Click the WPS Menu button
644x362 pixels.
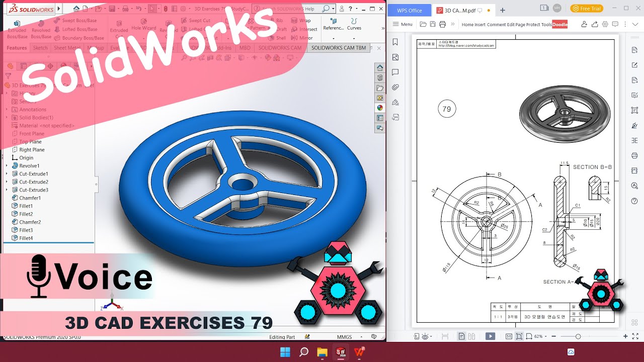(x=403, y=24)
